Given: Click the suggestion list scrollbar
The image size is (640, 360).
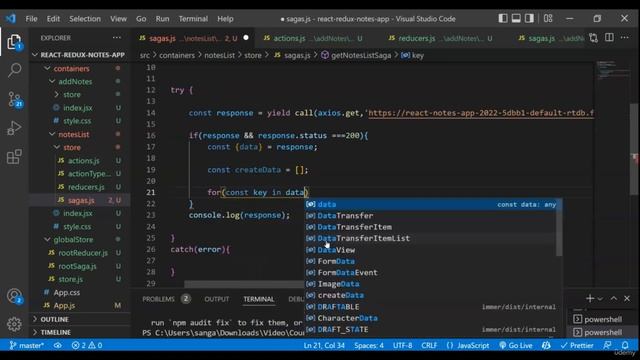Looking at the screenshot, I should pyautogui.click(x=560, y=228).
